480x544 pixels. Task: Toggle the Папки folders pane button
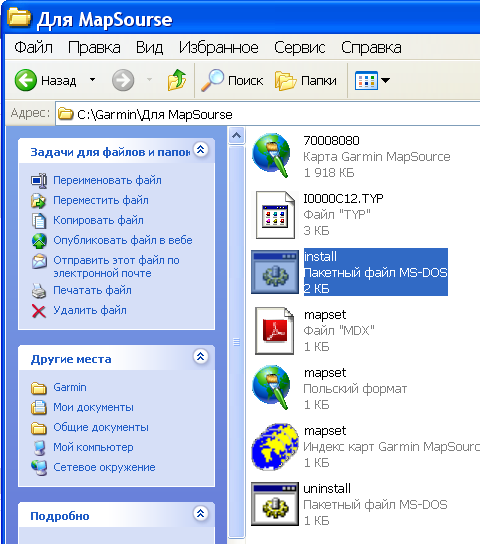click(x=306, y=80)
